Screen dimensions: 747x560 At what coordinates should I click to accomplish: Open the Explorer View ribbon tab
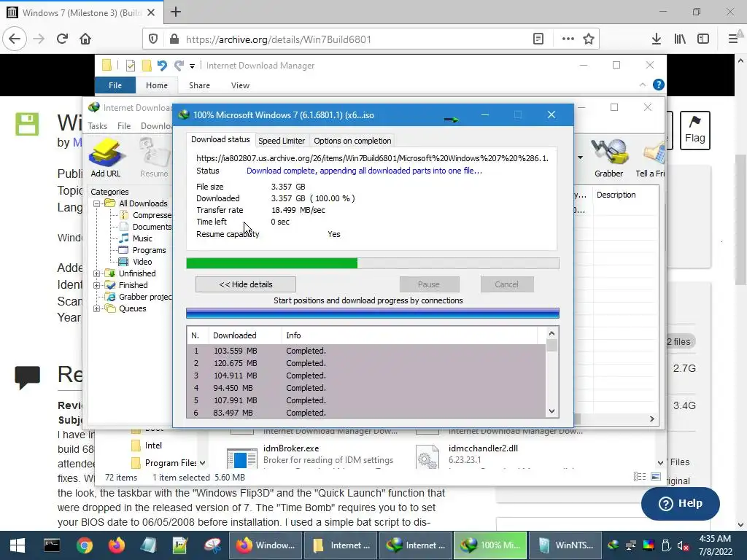coord(240,85)
